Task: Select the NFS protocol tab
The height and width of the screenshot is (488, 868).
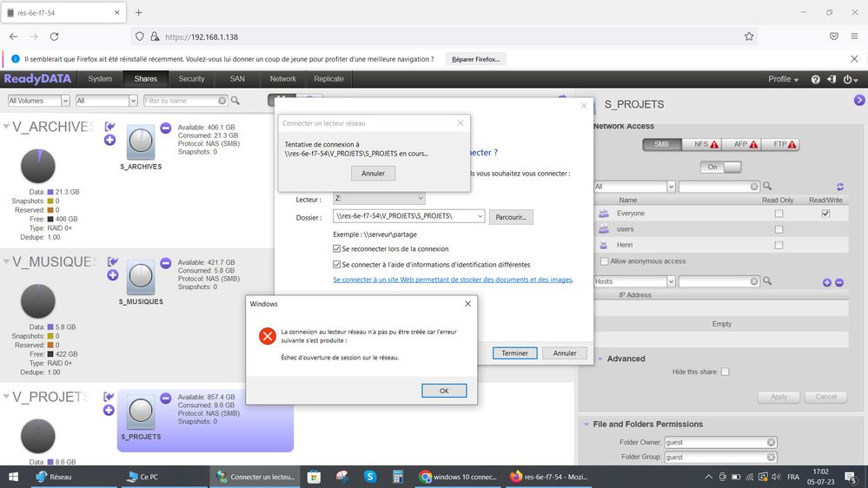Action: [x=706, y=144]
